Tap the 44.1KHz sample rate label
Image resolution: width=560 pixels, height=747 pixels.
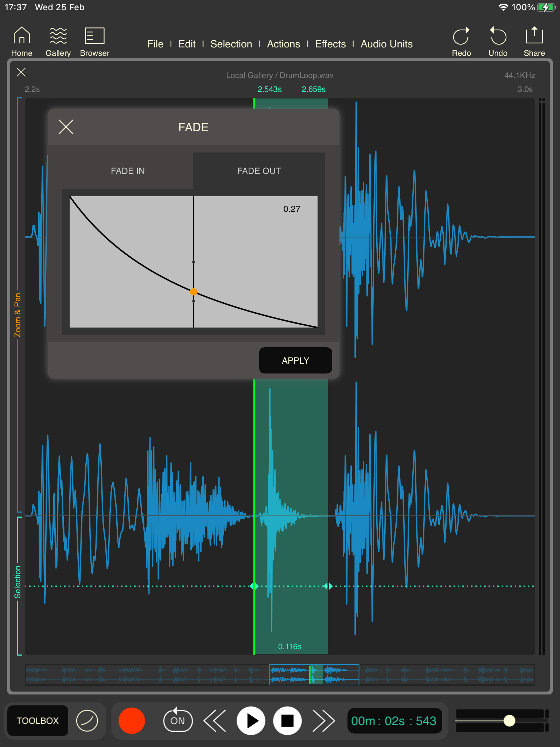[x=520, y=76]
